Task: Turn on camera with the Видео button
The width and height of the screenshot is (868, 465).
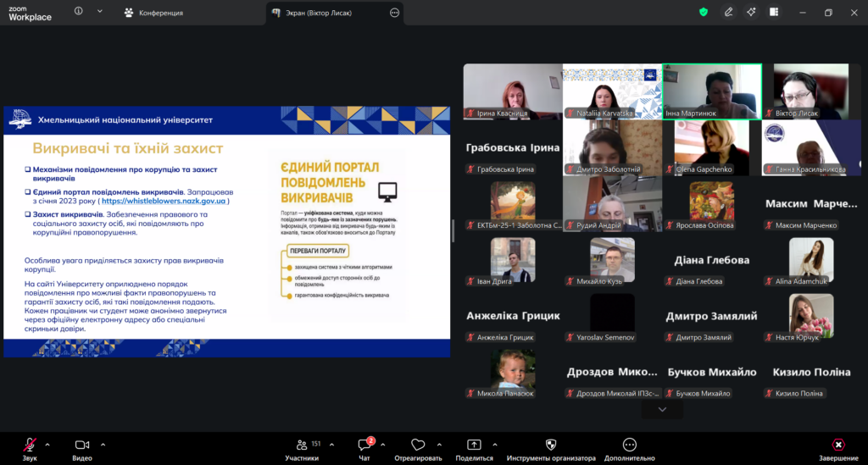Action: pyautogui.click(x=82, y=446)
